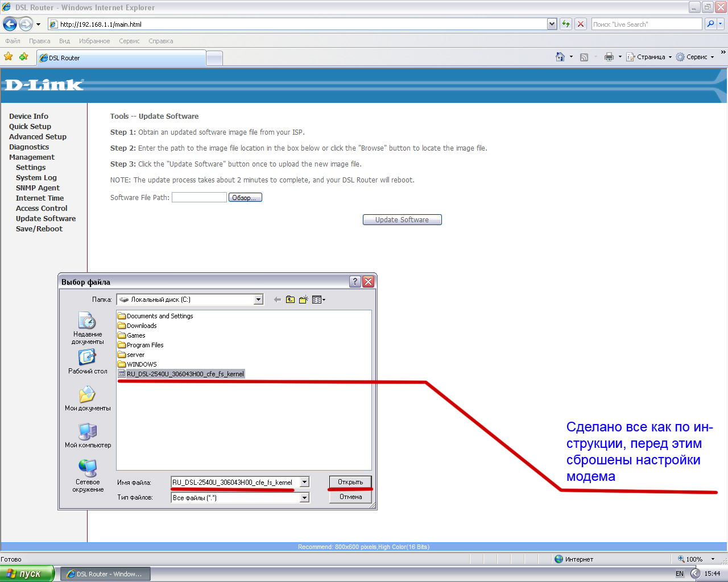This screenshot has height=582, width=728.
Task: Open Рабочий стол in places bar
Action: coord(88,361)
